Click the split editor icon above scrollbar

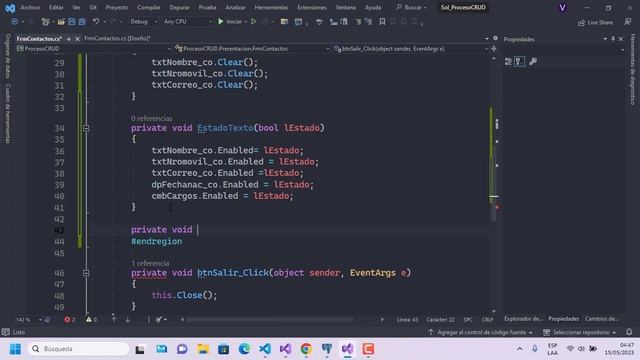pos(493,49)
